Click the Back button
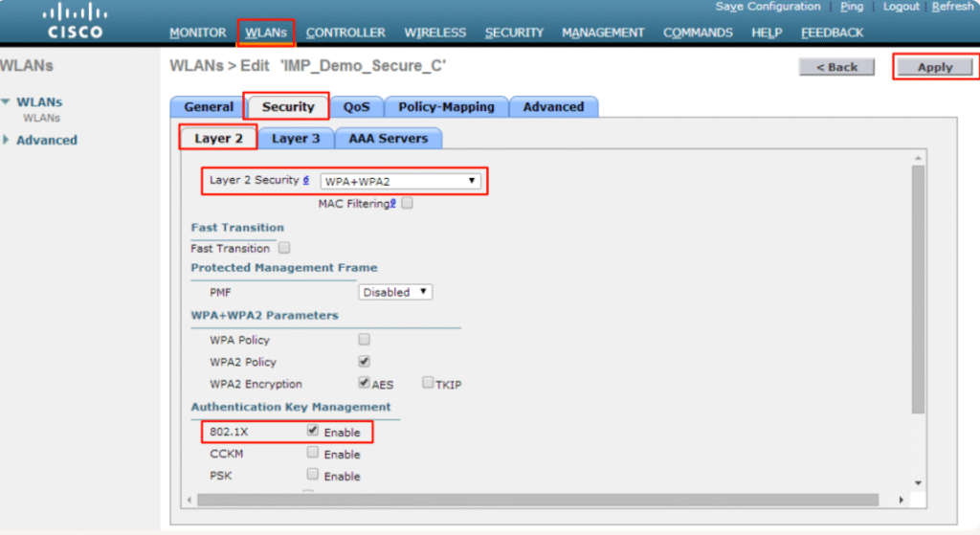 [836, 67]
